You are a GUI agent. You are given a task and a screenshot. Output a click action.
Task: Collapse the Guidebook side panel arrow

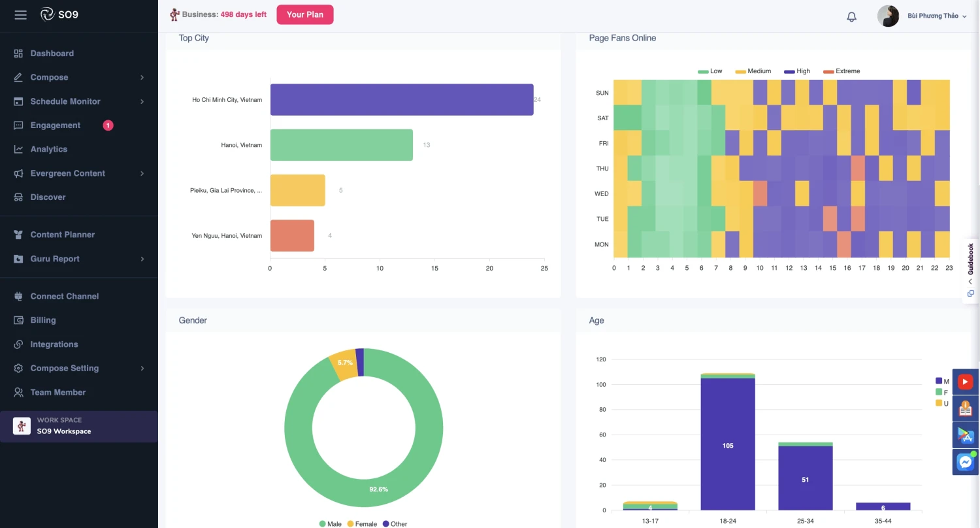pyautogui.click(x=970, y=282)
